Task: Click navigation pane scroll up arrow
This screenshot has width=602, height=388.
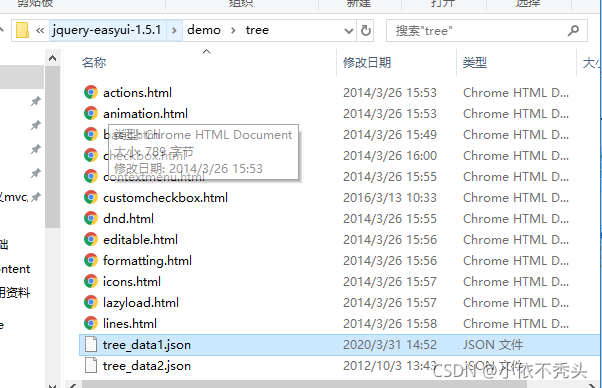Action: pyautogui.click(x=53, y=58)
